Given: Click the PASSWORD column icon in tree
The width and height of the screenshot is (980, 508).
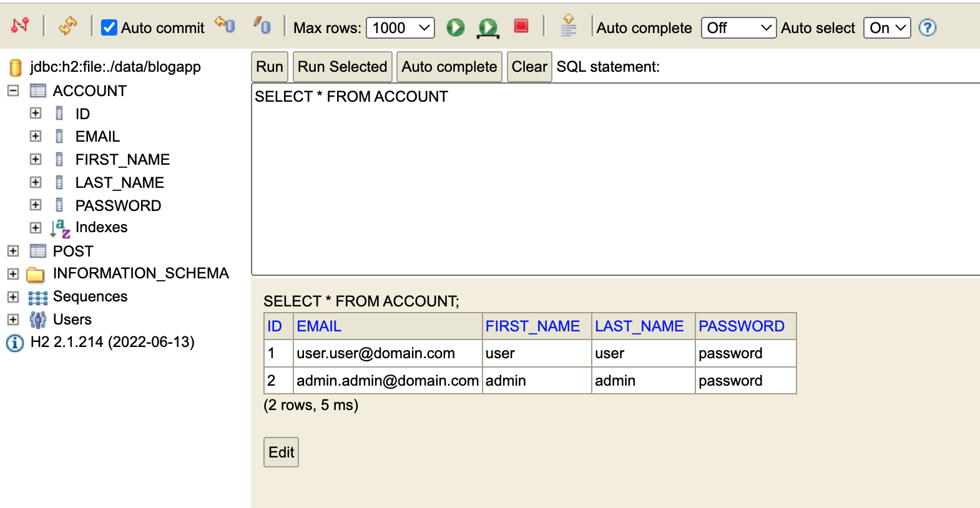Looking at the screenshot, I should click(59, 205).
